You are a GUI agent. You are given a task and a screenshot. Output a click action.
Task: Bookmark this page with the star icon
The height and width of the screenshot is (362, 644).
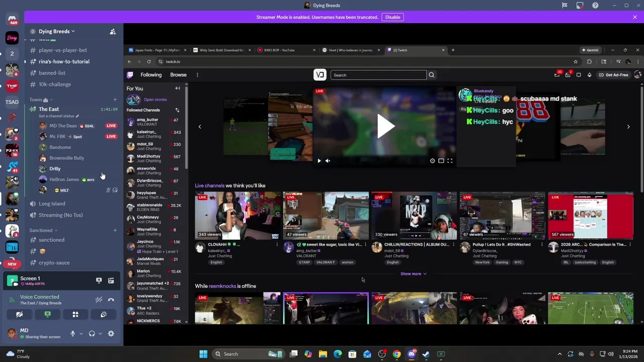tap(575, 61)
